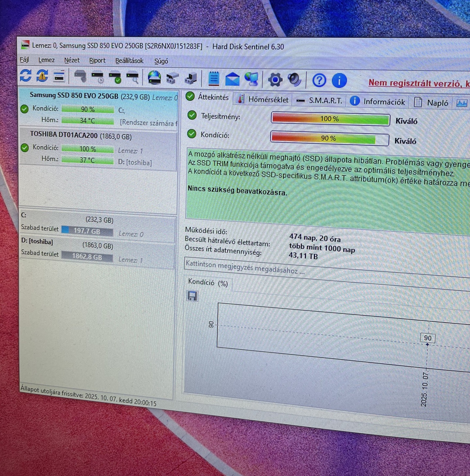
Task: Open the Súgó menu
Action: pyautogui.click(x=161, y=61)
